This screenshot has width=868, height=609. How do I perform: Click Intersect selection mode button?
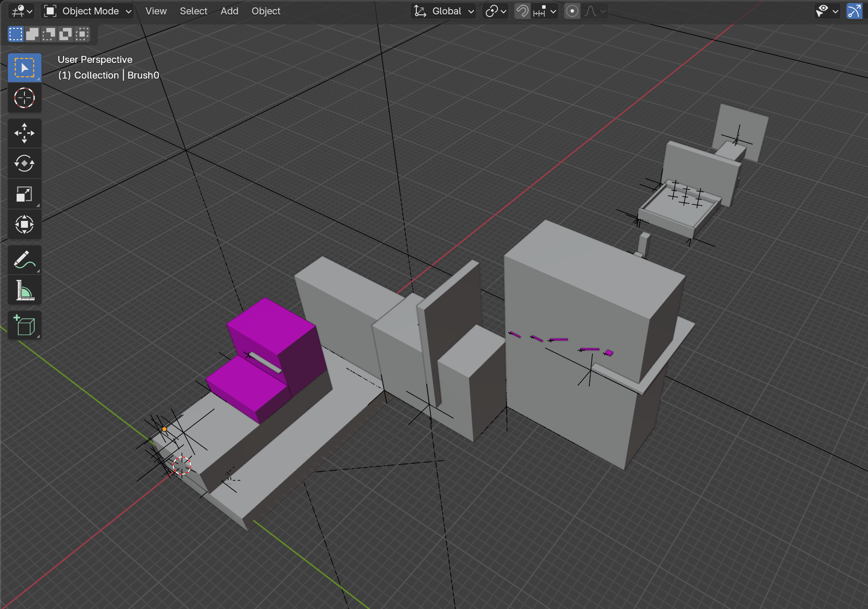tap(82, 34)
